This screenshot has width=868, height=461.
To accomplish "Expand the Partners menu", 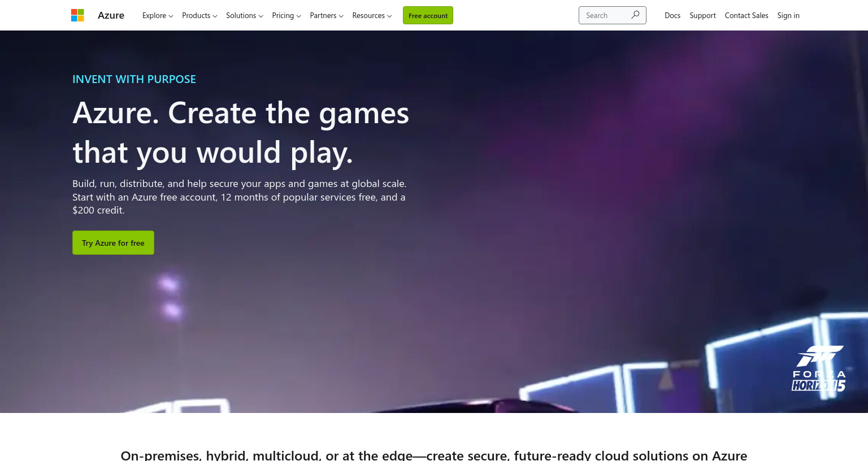I will coord(327,15).
